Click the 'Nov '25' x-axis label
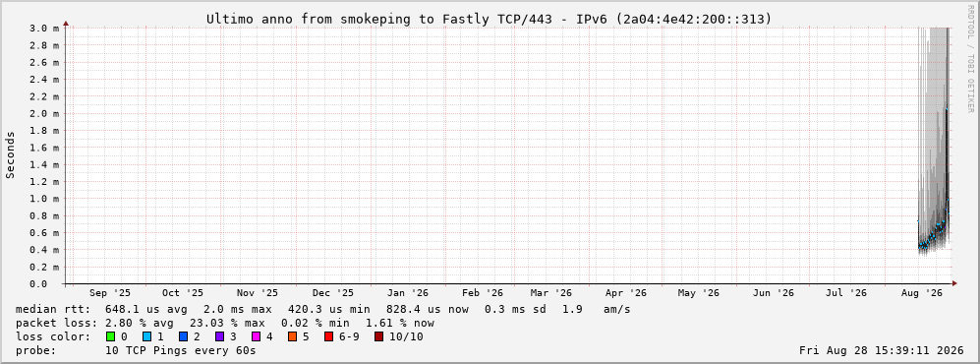The image size is (980, 364). 258,293
